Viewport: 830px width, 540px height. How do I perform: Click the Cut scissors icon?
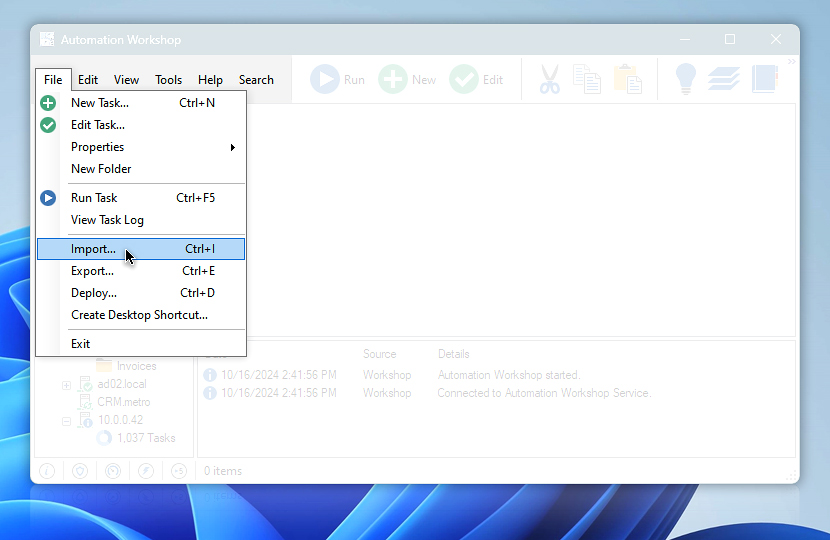tap(549, 79)
